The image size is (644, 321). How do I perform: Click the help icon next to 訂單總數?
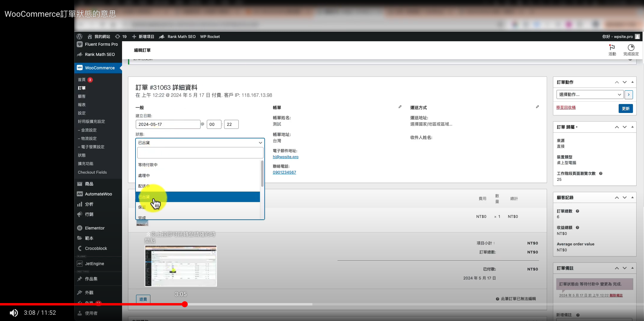577,211
